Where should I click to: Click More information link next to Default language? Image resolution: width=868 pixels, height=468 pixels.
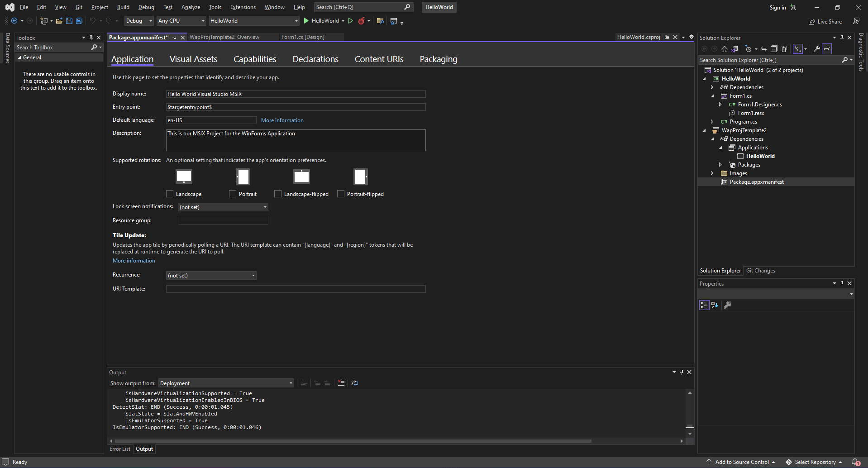[x=282, y=120]
